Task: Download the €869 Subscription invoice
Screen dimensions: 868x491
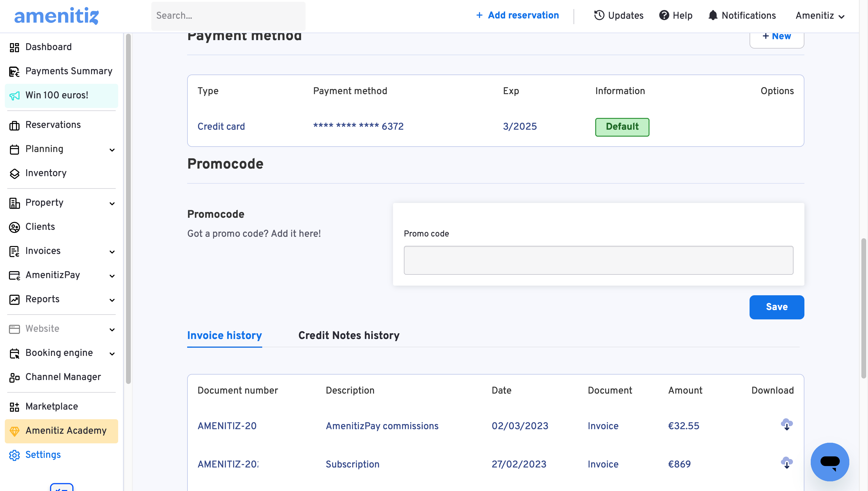Action: coord(786,463)
